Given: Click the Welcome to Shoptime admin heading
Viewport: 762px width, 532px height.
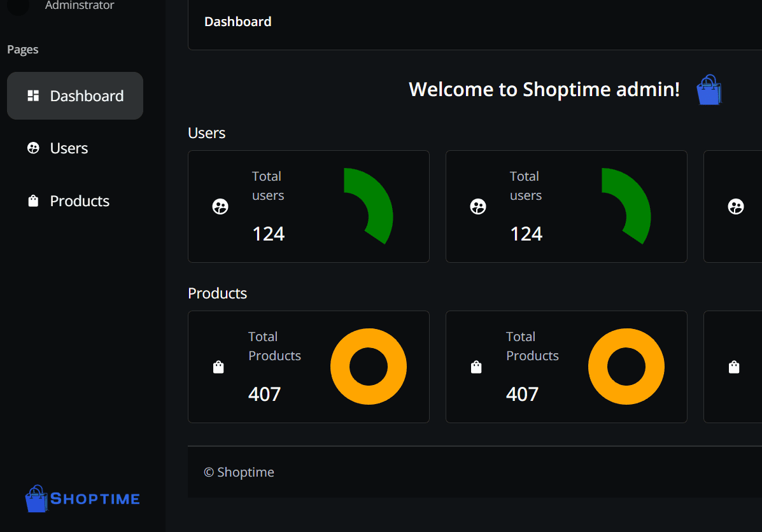Looking at the screenshot, I should pos(544,89).
